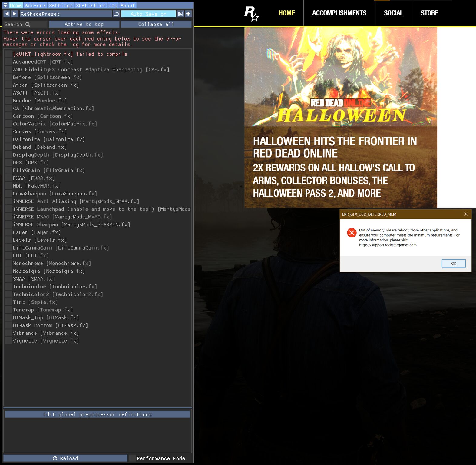Click the Active to top button

[x=84, y=24]
